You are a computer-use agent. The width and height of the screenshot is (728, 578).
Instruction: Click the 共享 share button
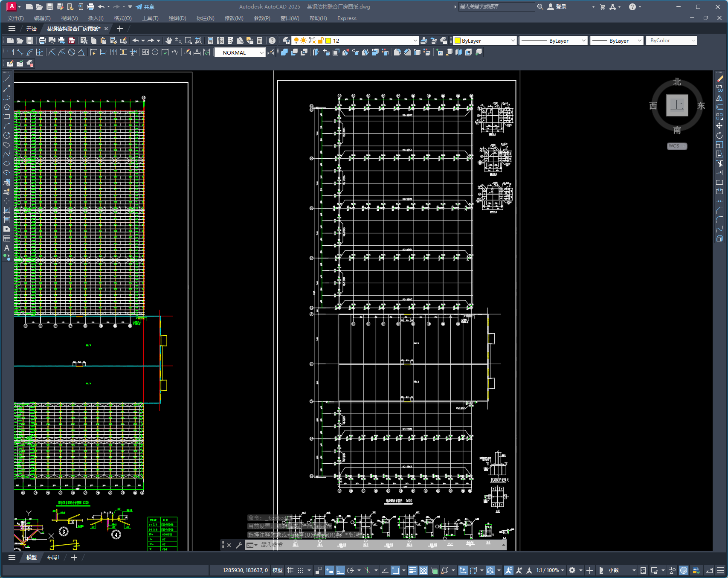pyautogui.click(x=145, y=7)
